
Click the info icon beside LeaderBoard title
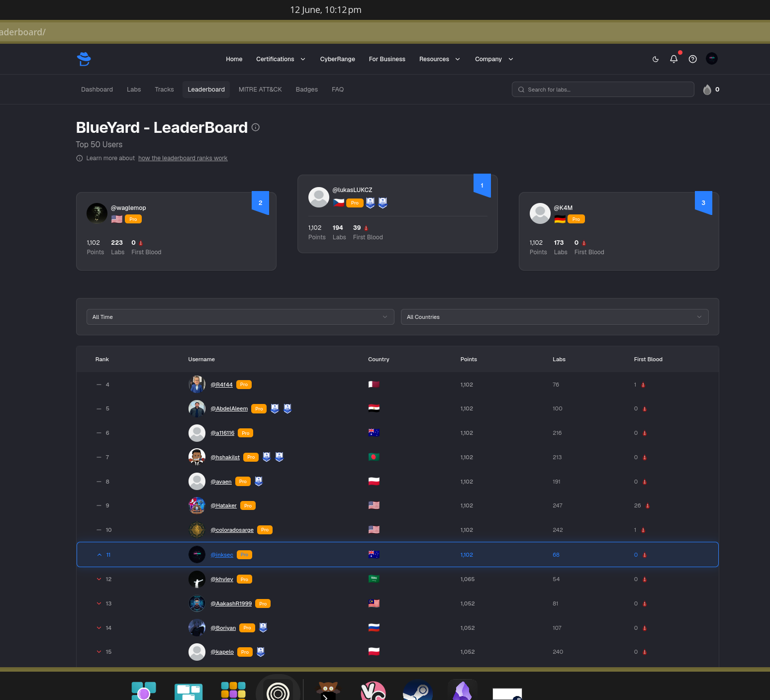(x=256, y=127)
